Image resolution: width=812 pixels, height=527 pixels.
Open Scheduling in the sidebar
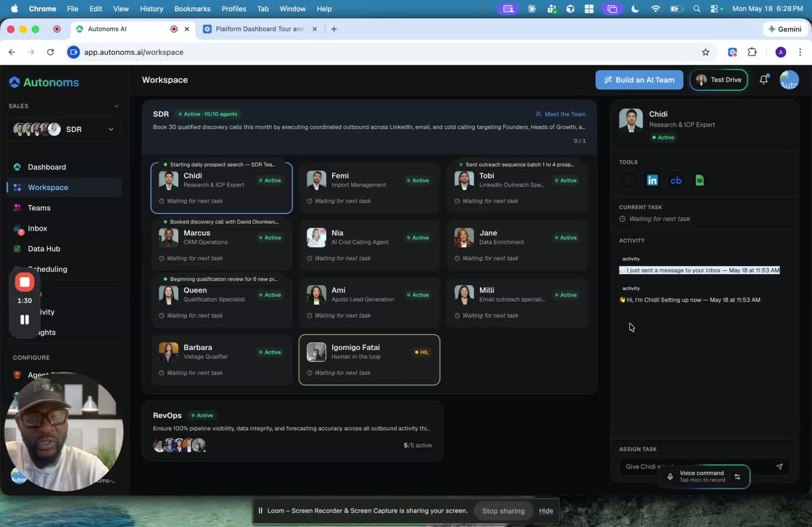pos(64,269)
